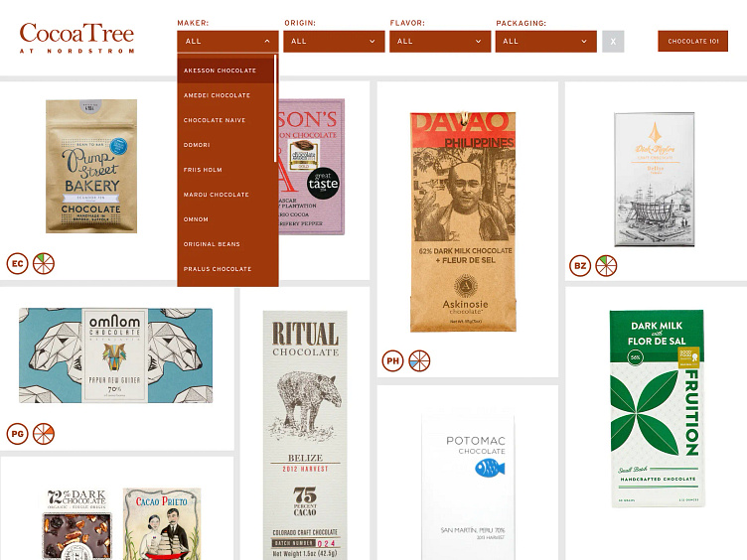The width and height of the screenshot is (747, 560).
Task: Select Domori from maker list
Action: 225,145
